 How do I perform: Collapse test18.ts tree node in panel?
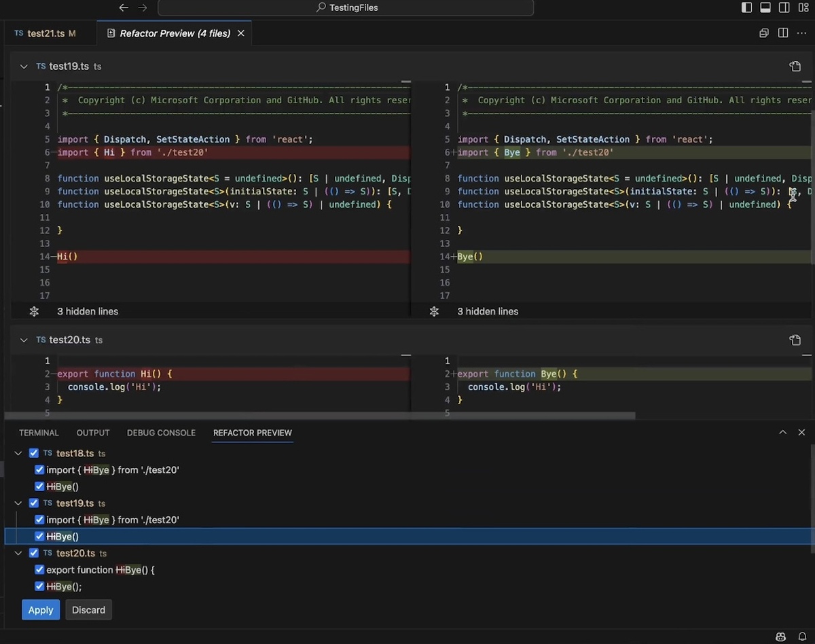point(18,453)
